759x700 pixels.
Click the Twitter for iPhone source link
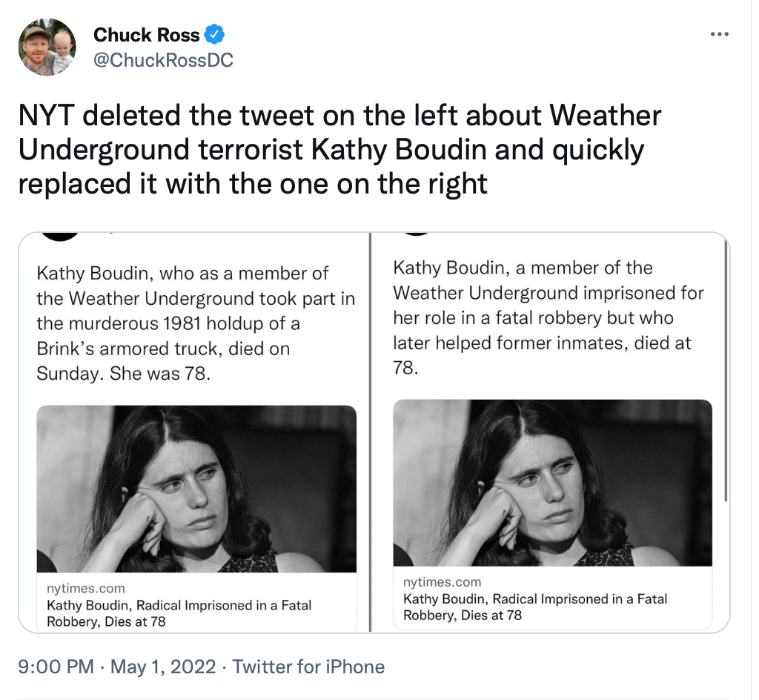(x=308, y=667)
